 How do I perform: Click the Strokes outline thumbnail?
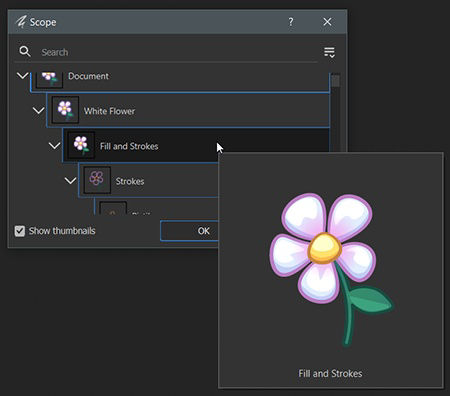(97, 180)
